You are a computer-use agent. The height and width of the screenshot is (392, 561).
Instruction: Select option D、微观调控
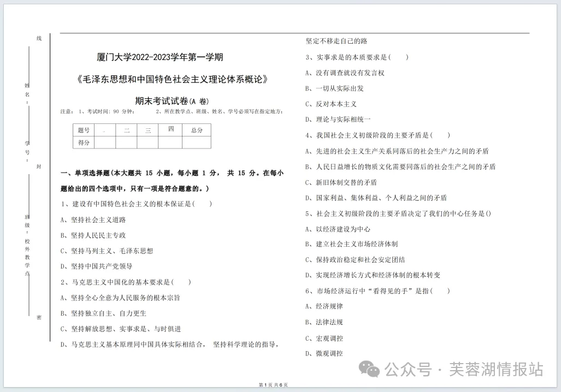coord(324,353)
